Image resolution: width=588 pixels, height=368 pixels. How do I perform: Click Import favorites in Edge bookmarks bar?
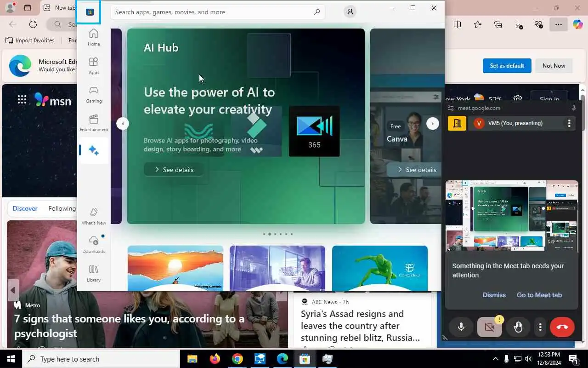pos(30,40)
